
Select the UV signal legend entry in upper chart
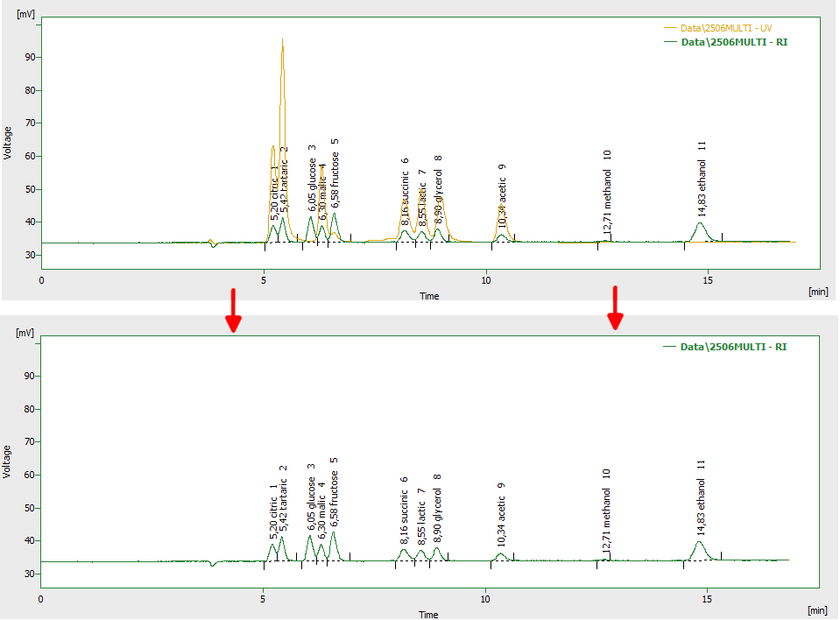[x=734, y=28]
